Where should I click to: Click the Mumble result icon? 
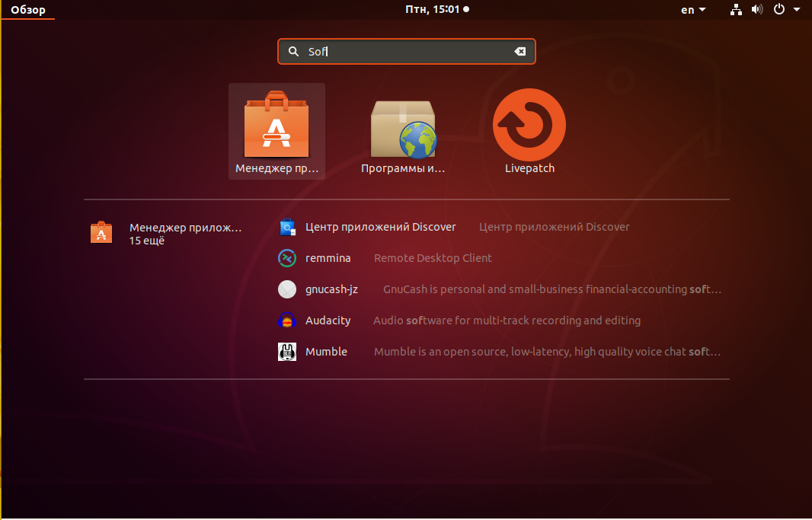click(x=287, y=352)
